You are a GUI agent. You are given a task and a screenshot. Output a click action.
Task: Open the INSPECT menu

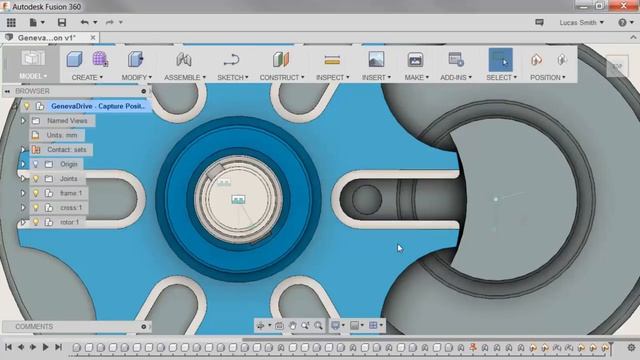[x=333, y=77]
